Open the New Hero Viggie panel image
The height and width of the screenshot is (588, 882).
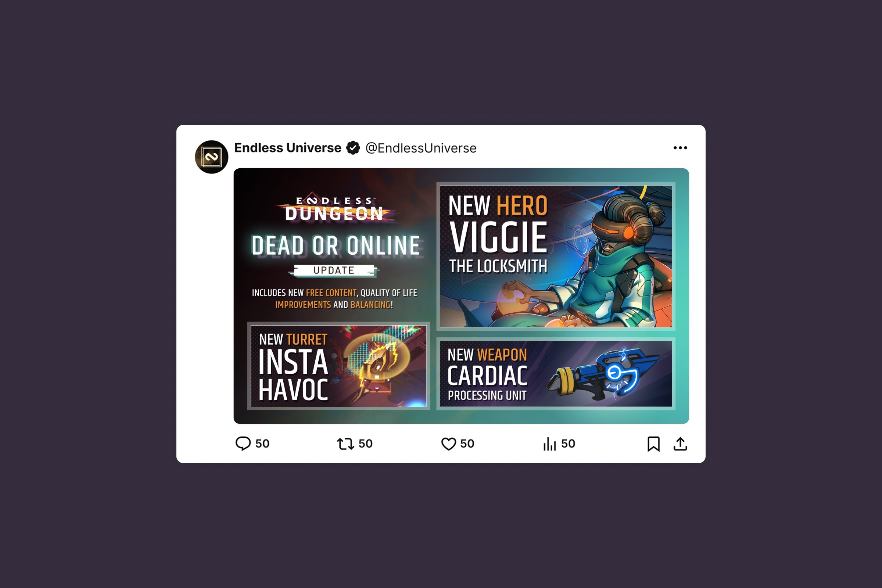[x=556, y=256]
